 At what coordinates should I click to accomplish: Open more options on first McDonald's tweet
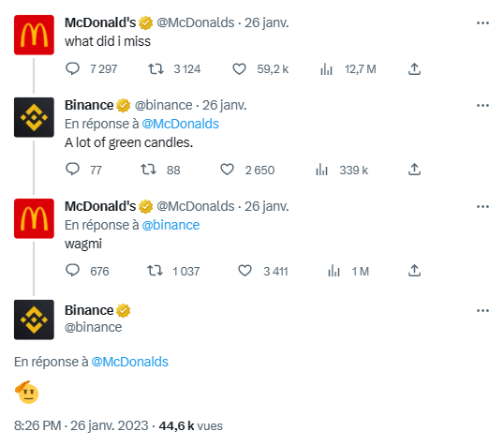[482, 22]
